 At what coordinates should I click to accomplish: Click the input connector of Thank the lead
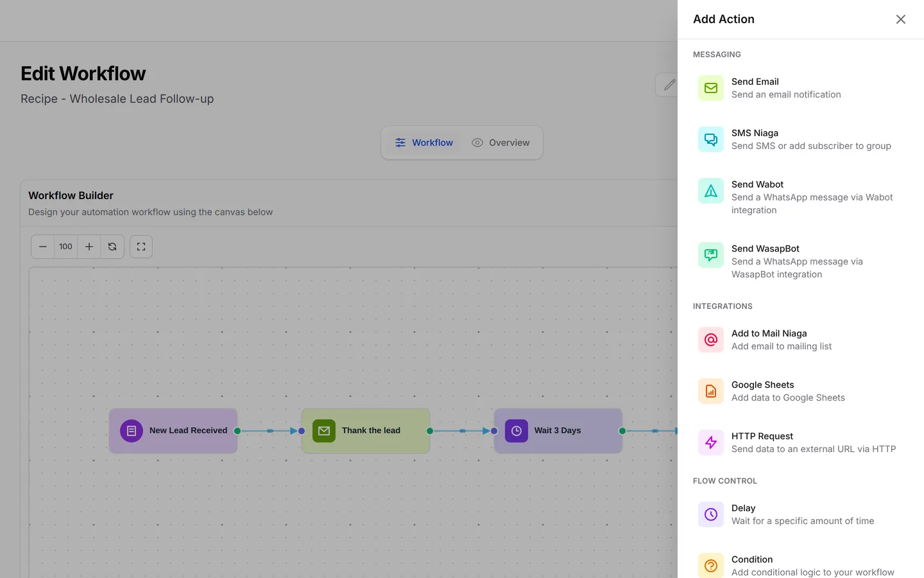coord(302,431)
